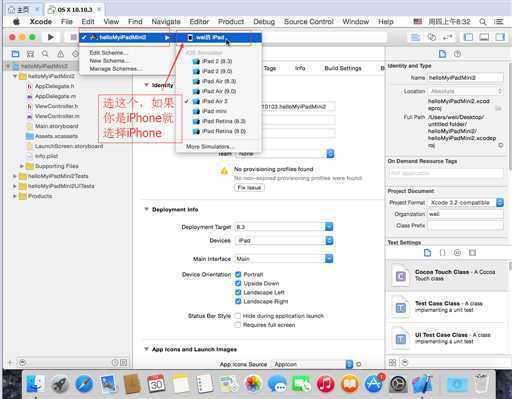The image size is (512, 399).
Task: Click the Organization input field
Action: click(465, 214)
